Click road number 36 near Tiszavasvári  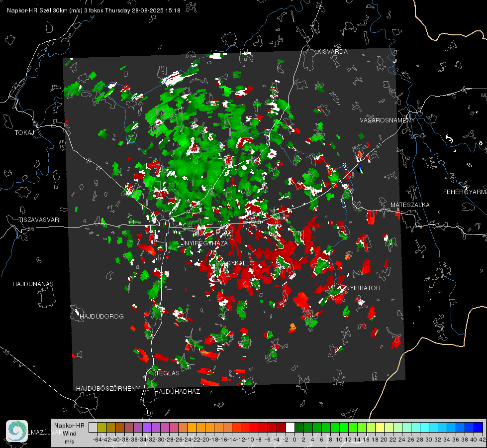[x=31, y=229]
